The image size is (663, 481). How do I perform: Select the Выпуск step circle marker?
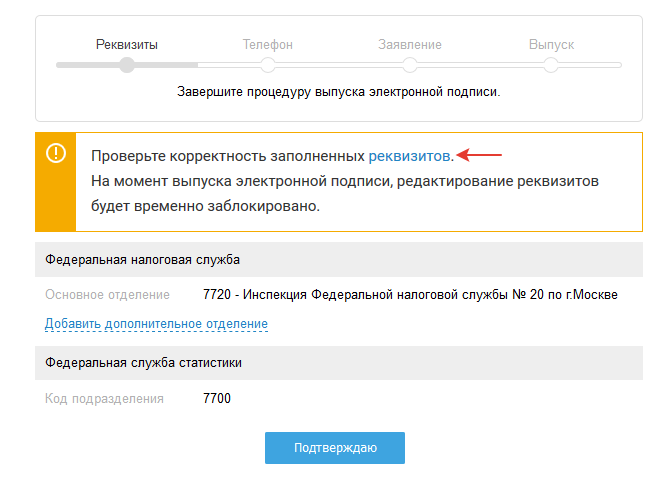tap(551, 65)
